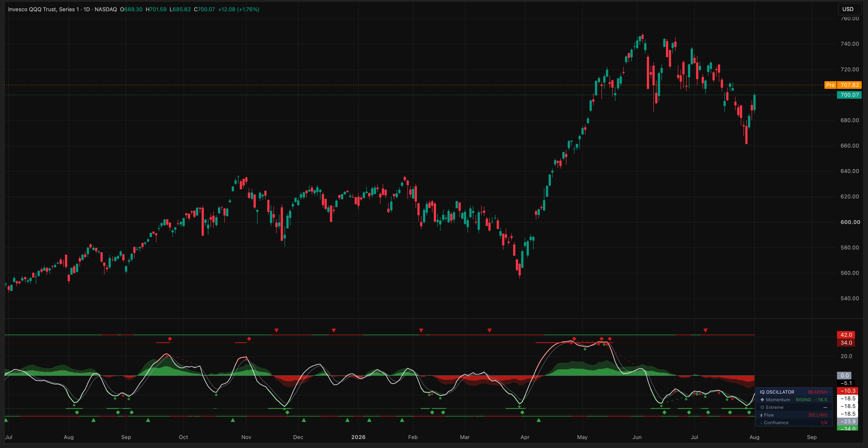The width and height of the screenshot is (868, 448).
Task: Click the open value O688.30
Action: pyautogui.click(x=131, y=9)
